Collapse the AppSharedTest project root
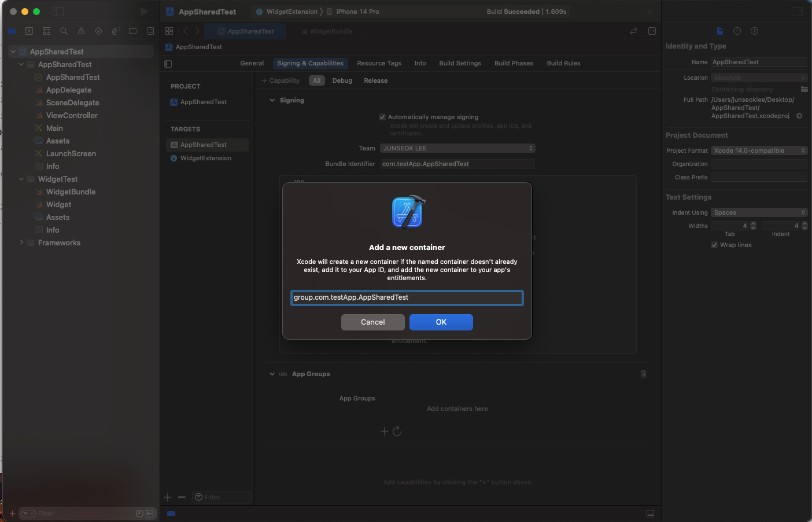Viewport: 812px width, 522px height. (x=13, y=52)
